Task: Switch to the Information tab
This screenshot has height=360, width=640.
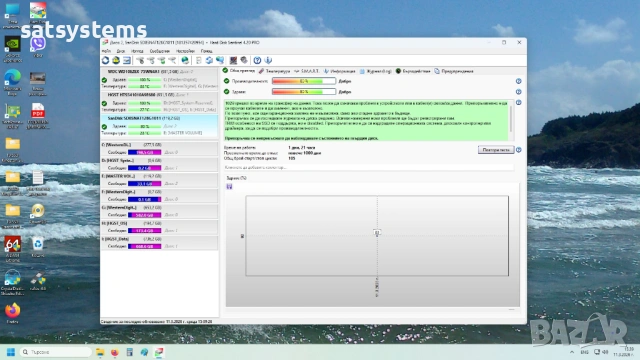Action: coord(340,71)
